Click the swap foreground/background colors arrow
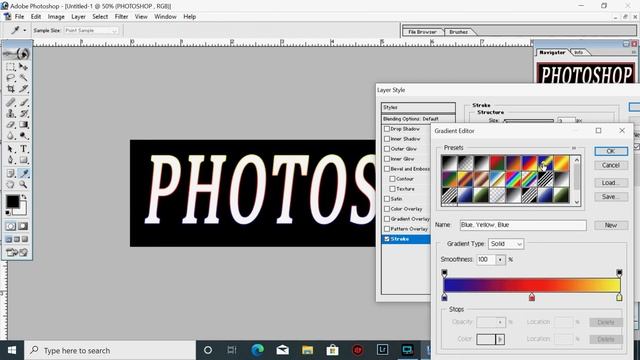 24,197
